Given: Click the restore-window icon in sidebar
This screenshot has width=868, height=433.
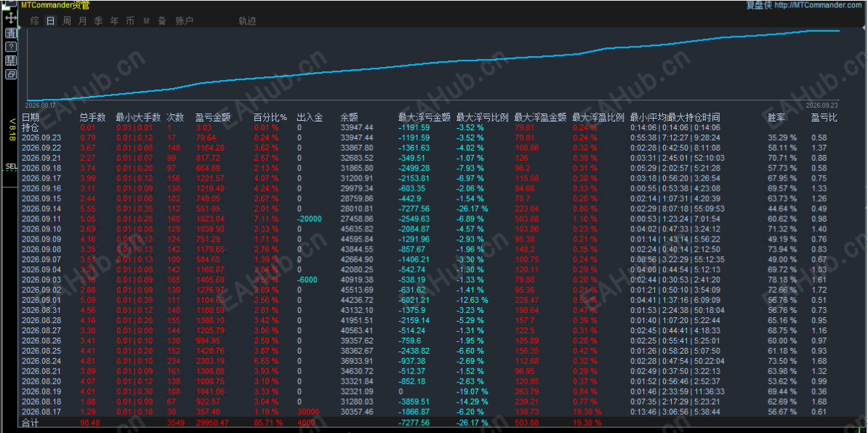Looking at the screenshot, I should click(10, 74).
